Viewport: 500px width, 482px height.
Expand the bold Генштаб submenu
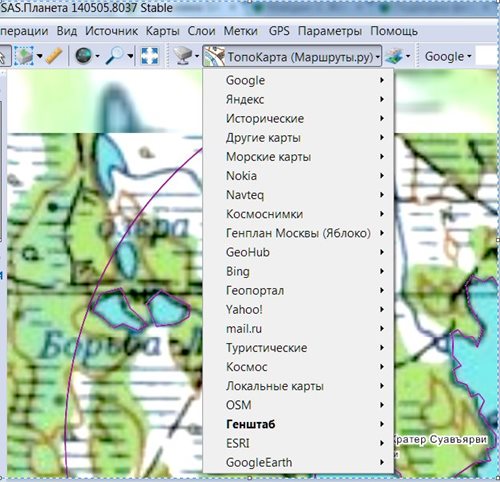pos(298,424)
